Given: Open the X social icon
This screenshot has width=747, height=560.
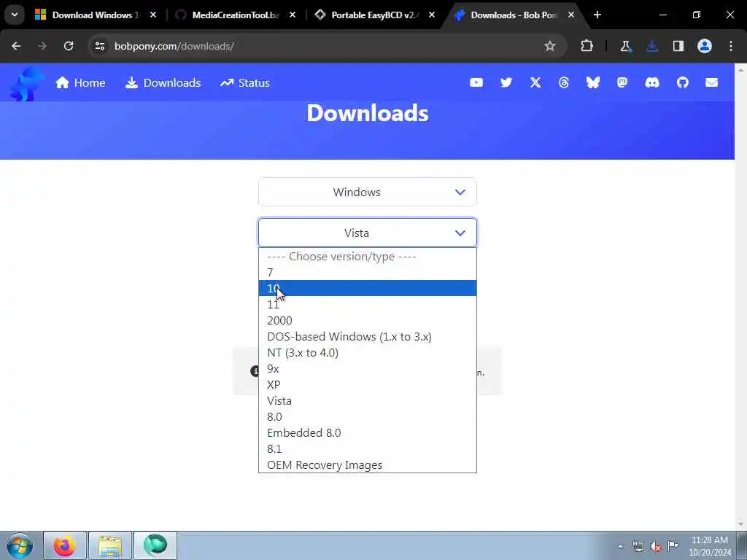Looking at the screenshot, I should coord(535,83).
